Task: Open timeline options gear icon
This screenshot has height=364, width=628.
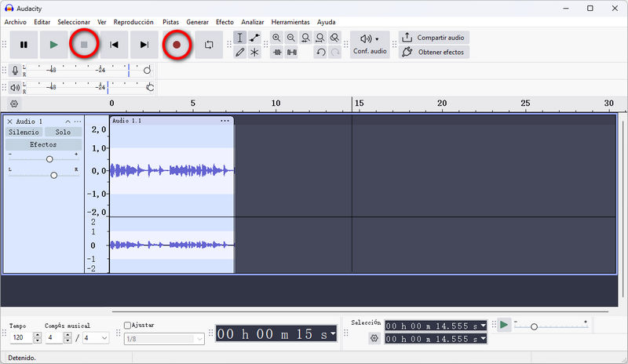Action: (x=14, y=104)
